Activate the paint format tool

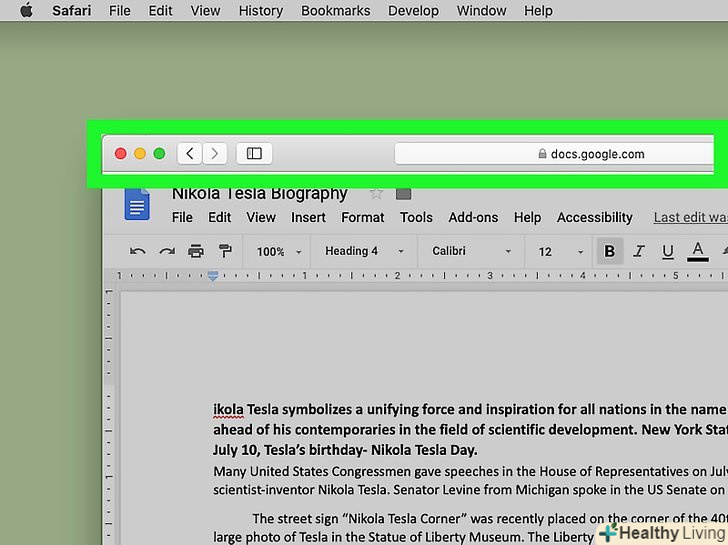[225, 251]
